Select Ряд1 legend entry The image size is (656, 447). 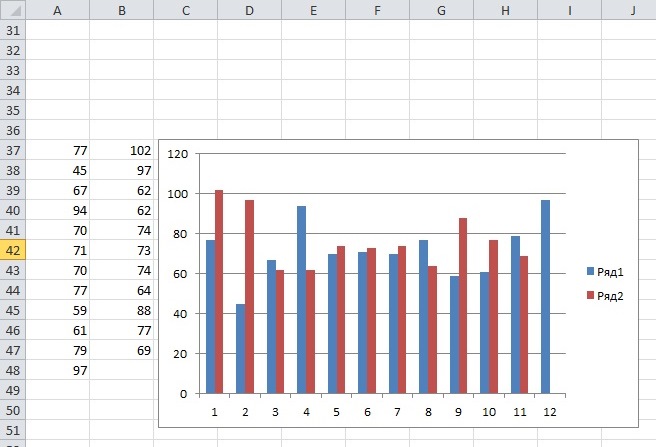(605, 272)
